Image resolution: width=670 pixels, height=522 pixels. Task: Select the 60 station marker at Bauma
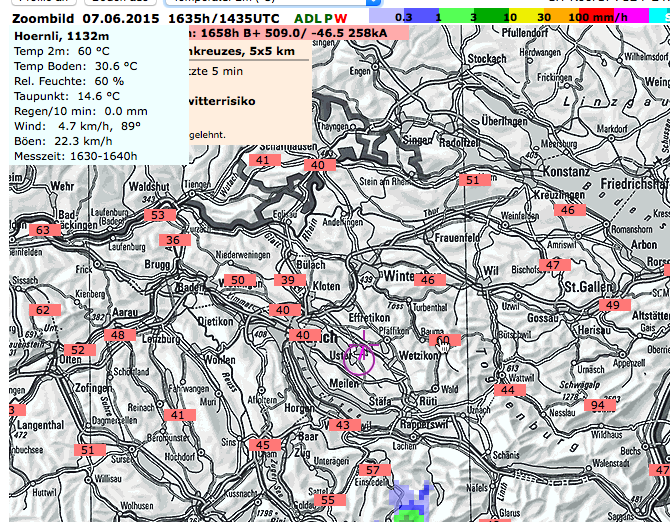pos(445,340)
